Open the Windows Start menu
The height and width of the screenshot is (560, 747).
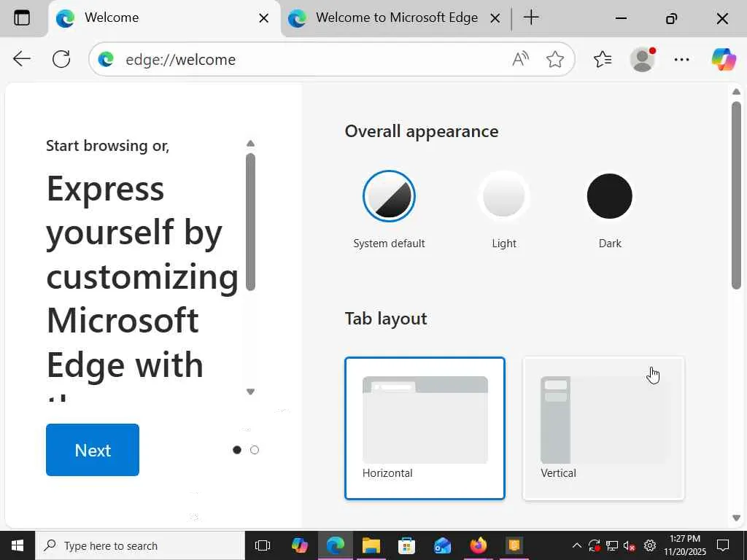pyautogui.click(x=18, y=545)
